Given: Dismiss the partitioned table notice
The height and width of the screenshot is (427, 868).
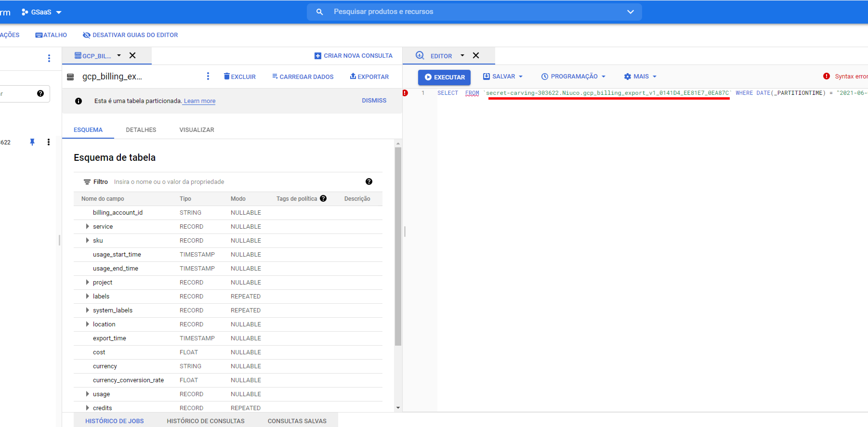Looking at the screenshot, I should [x=374, y=100].
